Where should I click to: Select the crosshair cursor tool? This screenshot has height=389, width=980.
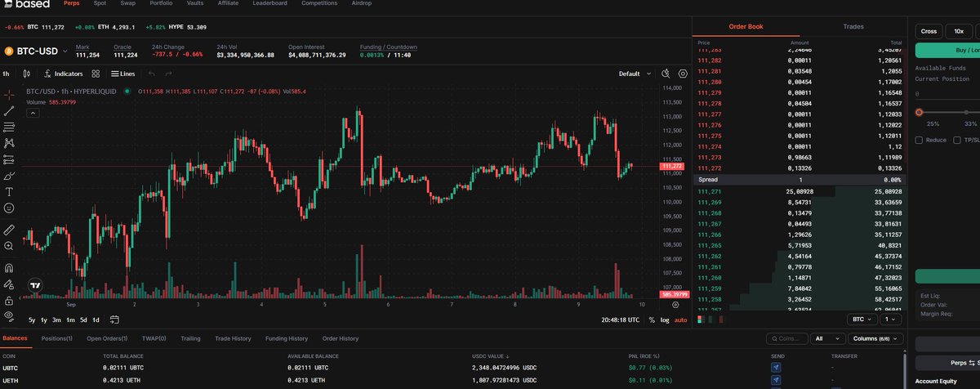point(9,95)
